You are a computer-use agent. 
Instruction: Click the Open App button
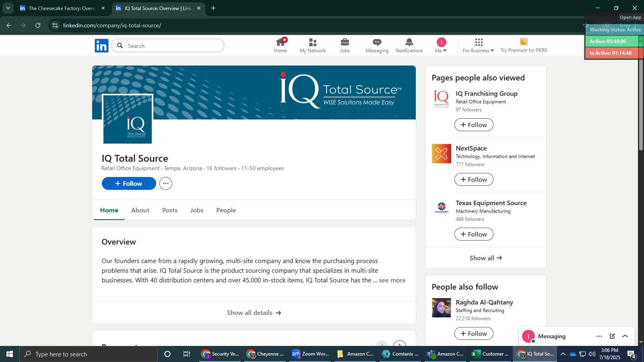pos(631,17)
